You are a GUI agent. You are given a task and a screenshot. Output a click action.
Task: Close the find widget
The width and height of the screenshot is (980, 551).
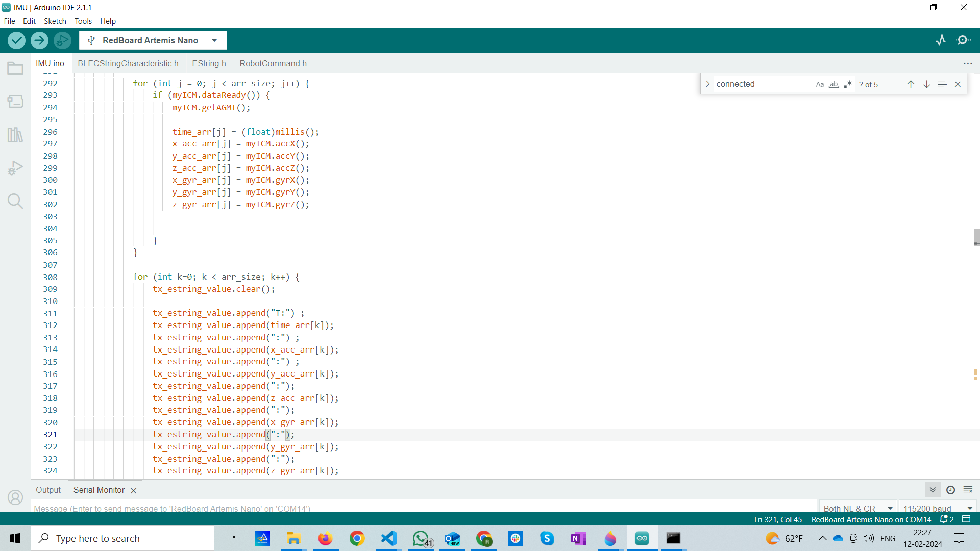click(958, 84)
